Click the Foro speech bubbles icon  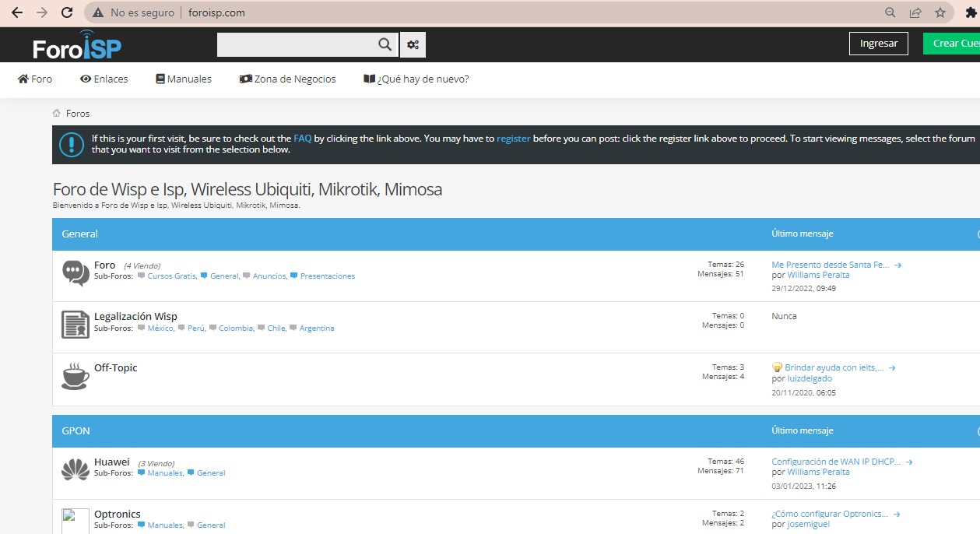pyautogui.click(x=76, y=272)
